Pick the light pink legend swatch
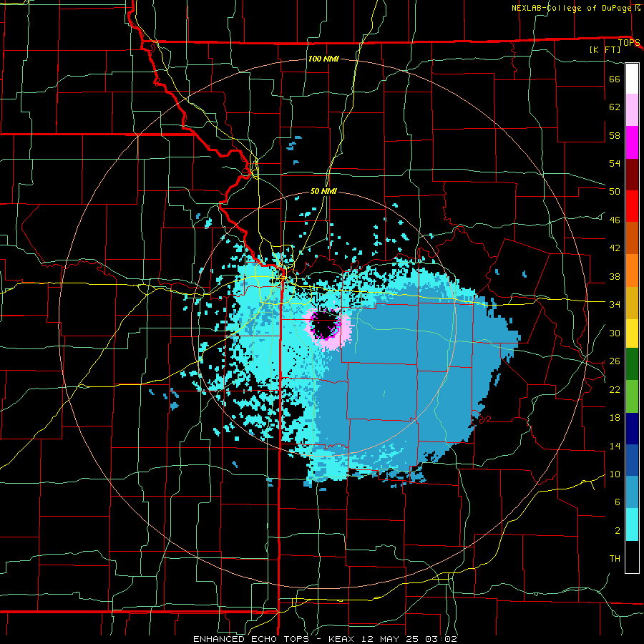This screenshot has height=644, width=644. tap(632, 110)
